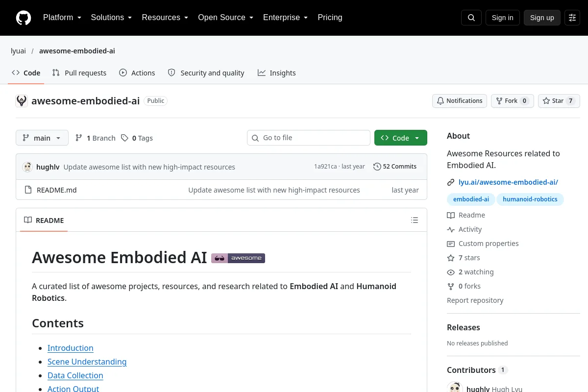588x392 pixels.
Task: Click the Notifications button
Action: click(460, 101)
